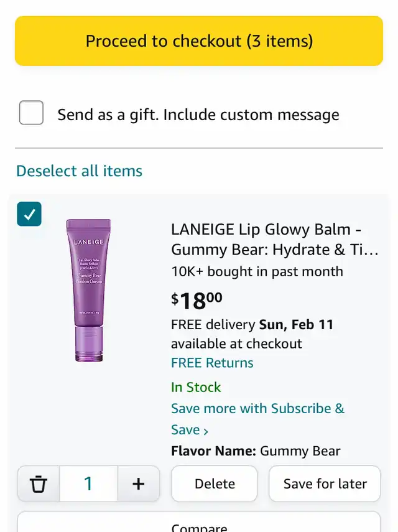Expand the chevron arrow after Save

coord(206,431)
